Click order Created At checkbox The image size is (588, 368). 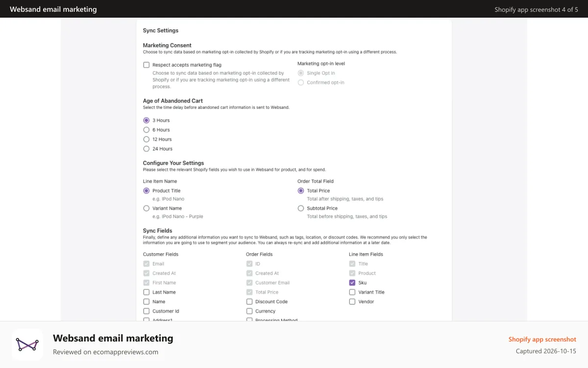(249, 273)
